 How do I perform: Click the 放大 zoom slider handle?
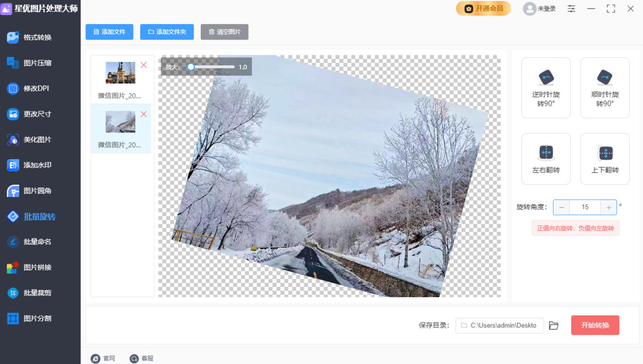coord(190,67)
